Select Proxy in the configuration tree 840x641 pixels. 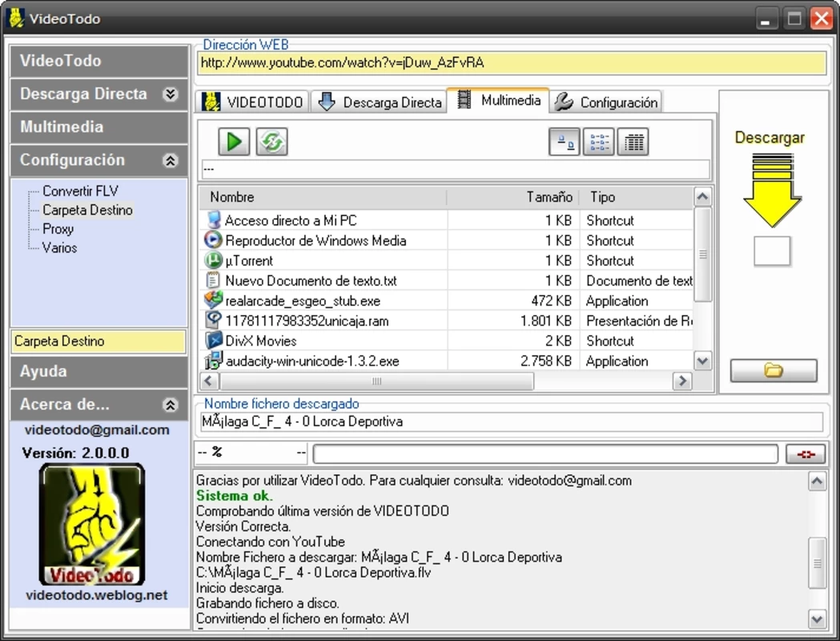(x=58, y=229)
